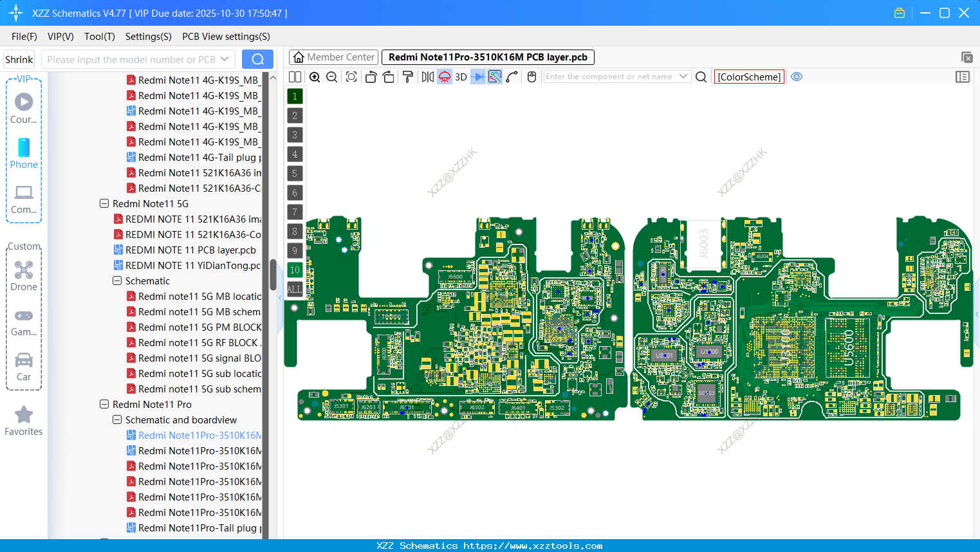Select the Zoom In magnifier tool
The image size is (980, 552).
tap(315, 77)
